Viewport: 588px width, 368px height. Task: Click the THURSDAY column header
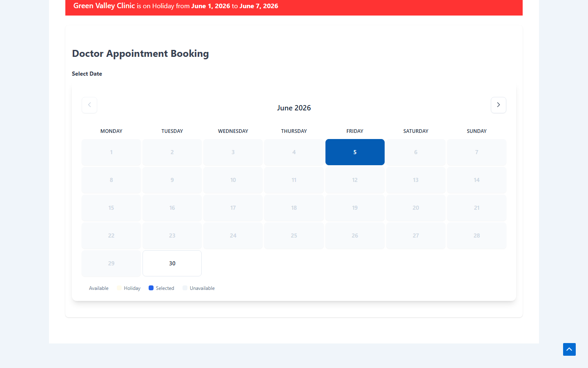click(x=294, y=131)
